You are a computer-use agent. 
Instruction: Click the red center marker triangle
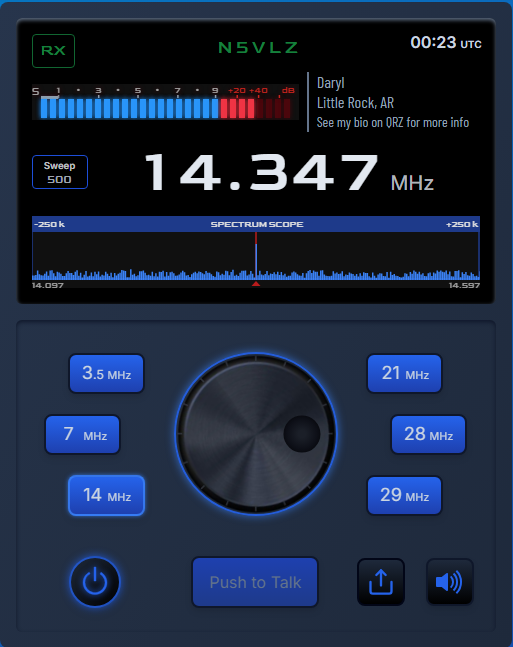point(256,283)
